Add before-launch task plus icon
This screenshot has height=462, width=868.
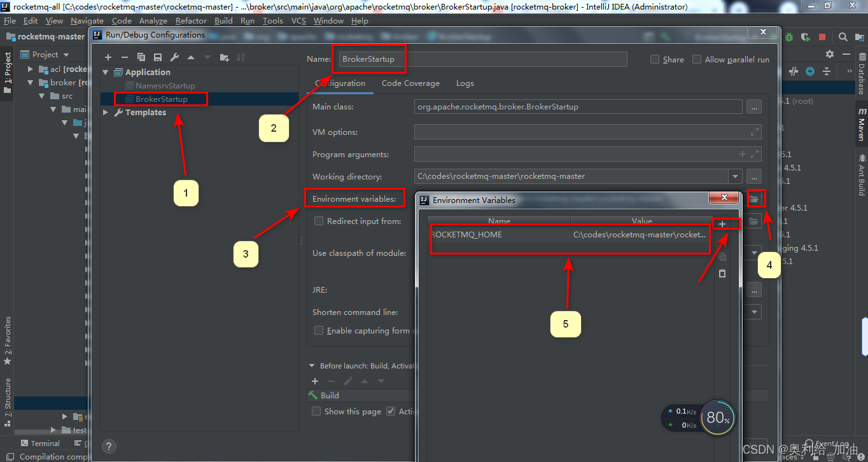tap(315, 381)
